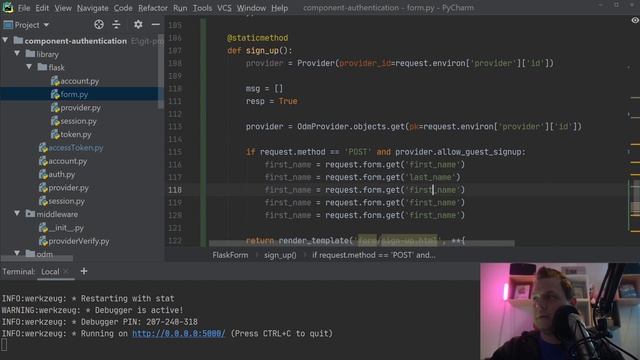Click the @staticmethod decorator text
Screen dimensions: 640x360
point(258,38)
